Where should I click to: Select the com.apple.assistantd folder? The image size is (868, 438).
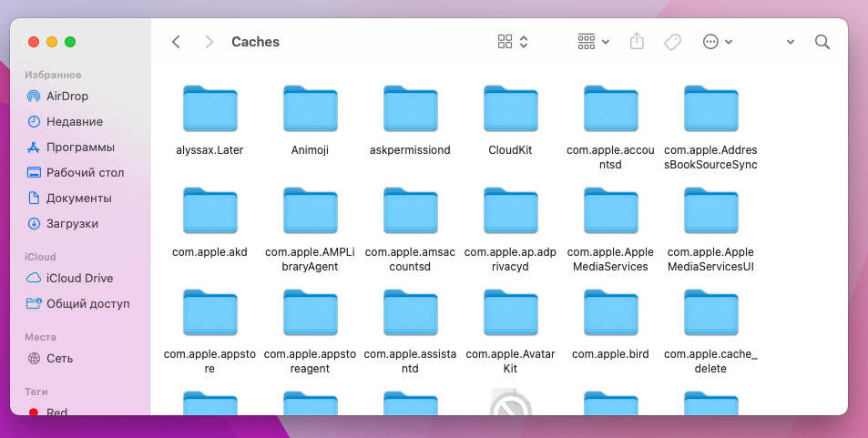(410, 312)
